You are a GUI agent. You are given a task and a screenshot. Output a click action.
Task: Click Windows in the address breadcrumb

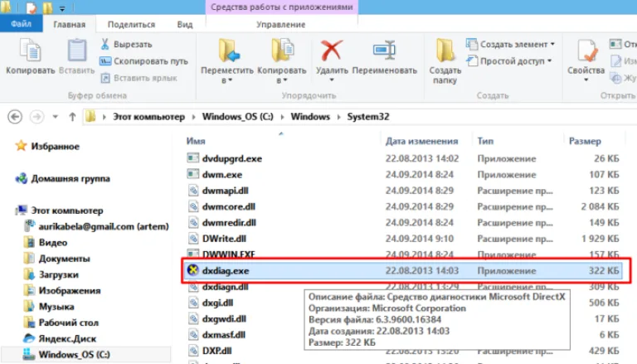click(x=310, y=117)
